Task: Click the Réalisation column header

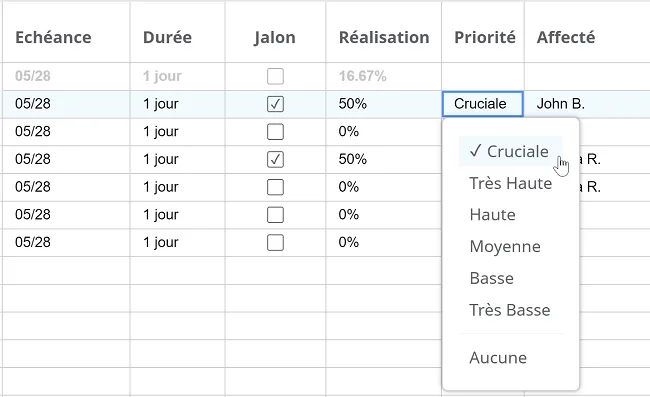Action: 383,37
